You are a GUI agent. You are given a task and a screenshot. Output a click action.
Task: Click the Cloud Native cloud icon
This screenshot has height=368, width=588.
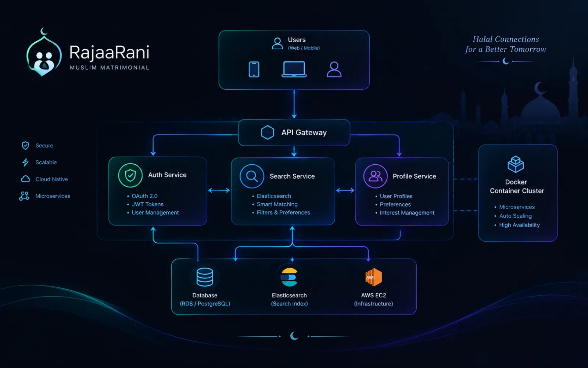tap(25, 179)
